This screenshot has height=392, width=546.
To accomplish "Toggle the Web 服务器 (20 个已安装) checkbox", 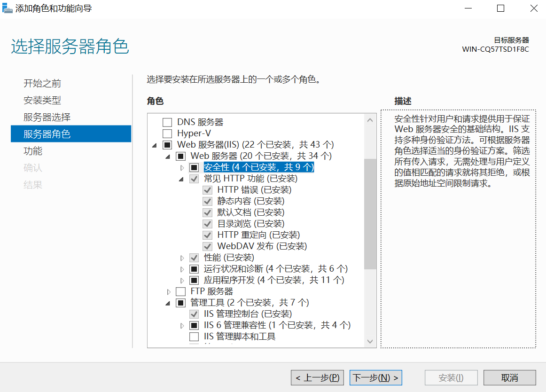I will [x=181, y=156].
